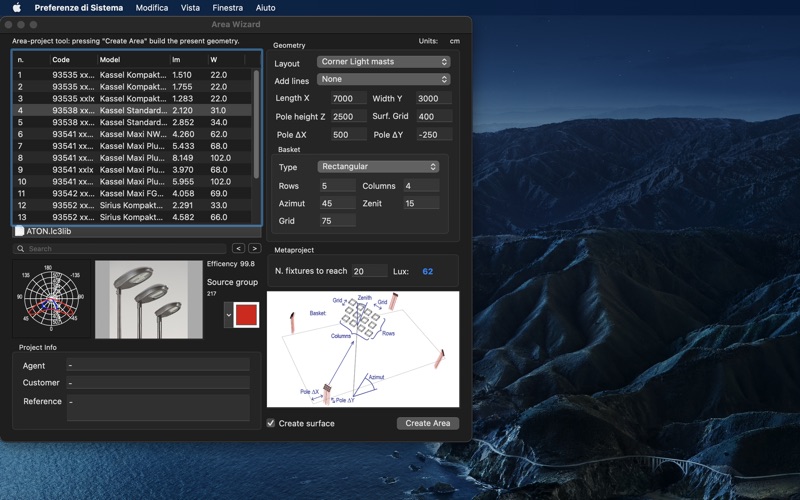Image resolution: width=800 pixels, height=500 pixels.
Task: Select row 5 Kassel Standard 2.852
Action: pos(133,122)
